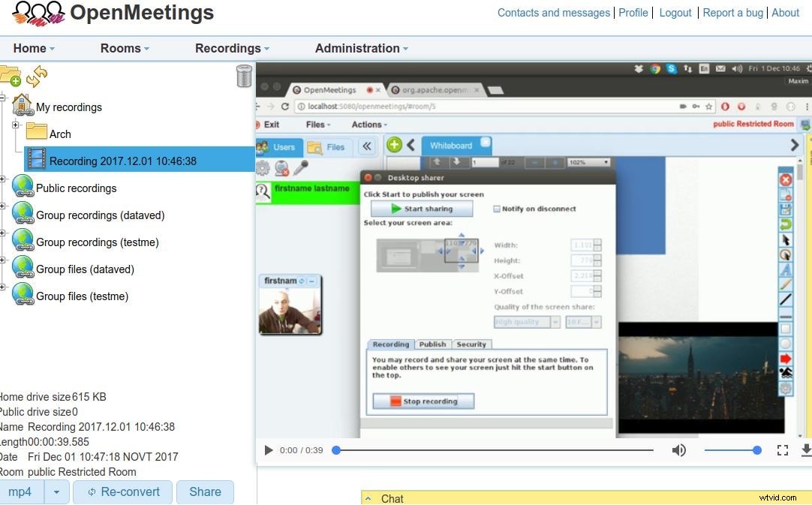Log out of OpenMeetings
The width and height of the screenshot is (812, 505).
(675, 13)
